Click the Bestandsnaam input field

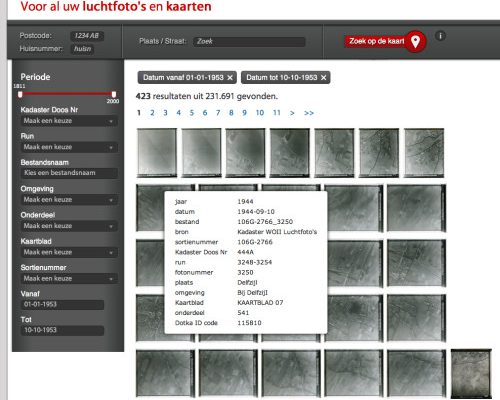(x=69, y=173)
